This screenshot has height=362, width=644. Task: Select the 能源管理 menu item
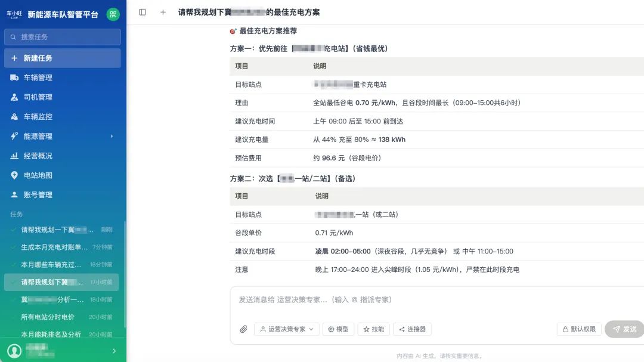pos(63,136)
